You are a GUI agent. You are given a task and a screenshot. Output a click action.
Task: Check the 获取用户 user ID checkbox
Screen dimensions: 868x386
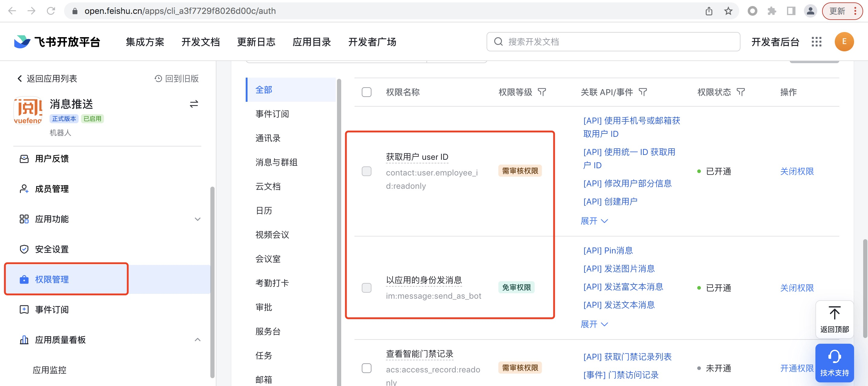(366, 171)
